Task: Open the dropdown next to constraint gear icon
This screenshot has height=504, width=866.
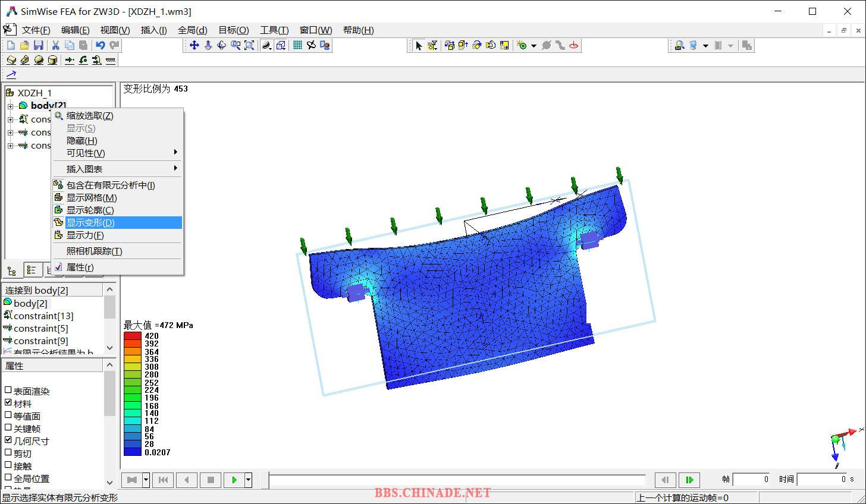Action: click(534, 45)
